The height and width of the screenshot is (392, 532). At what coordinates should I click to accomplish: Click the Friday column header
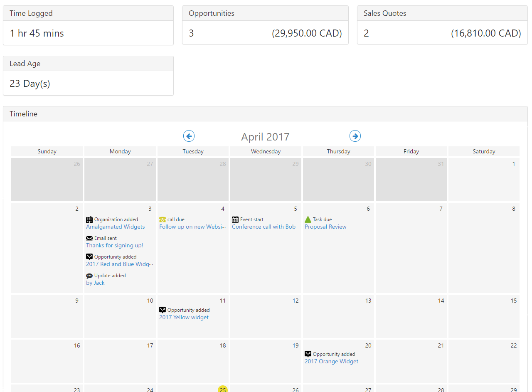click(x=411, y=151)
